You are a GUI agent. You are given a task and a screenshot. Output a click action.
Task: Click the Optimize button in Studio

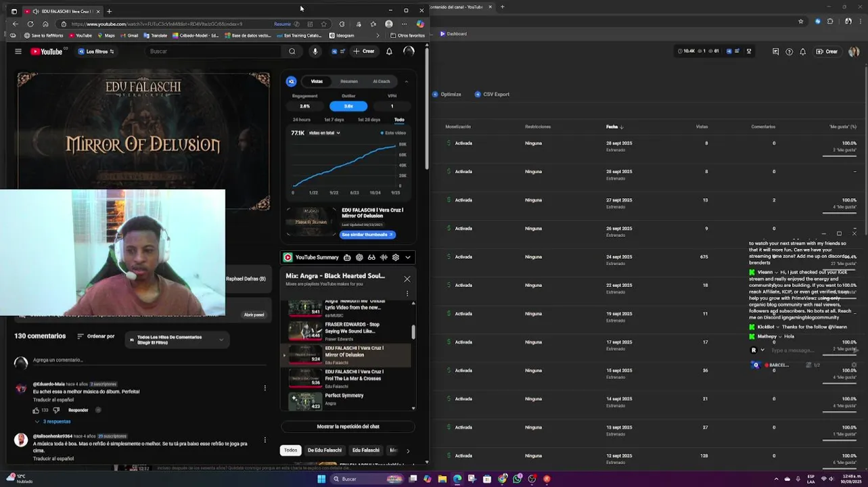[447, 95]
